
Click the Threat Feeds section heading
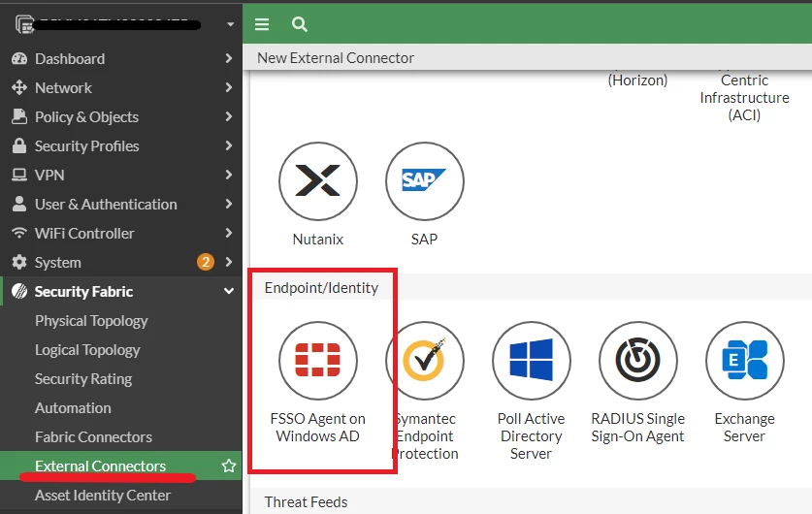[x=306, y=501]
